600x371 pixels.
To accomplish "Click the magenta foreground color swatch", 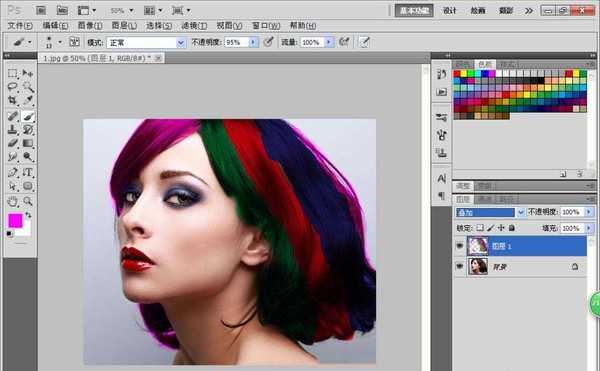I will [16, 221].
